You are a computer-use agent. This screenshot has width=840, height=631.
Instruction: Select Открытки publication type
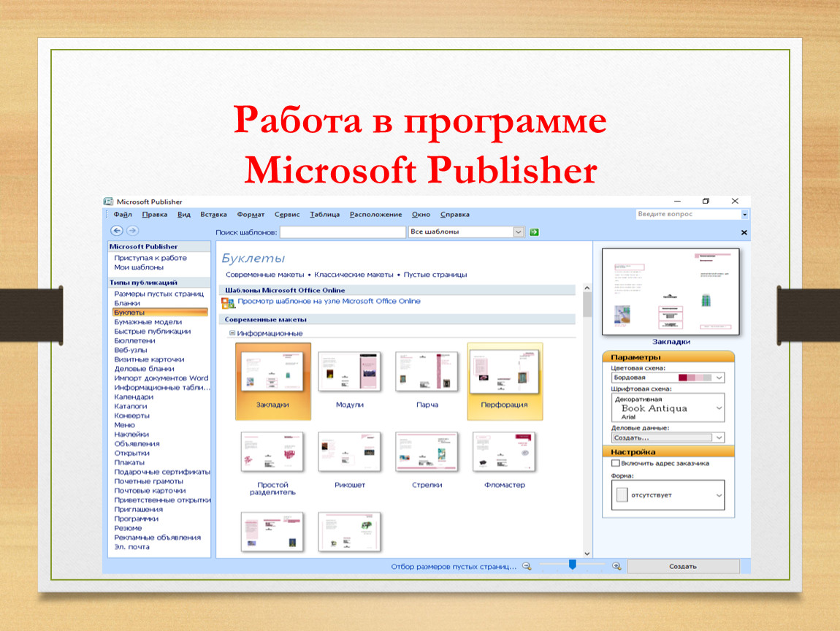tap(131, 453)
